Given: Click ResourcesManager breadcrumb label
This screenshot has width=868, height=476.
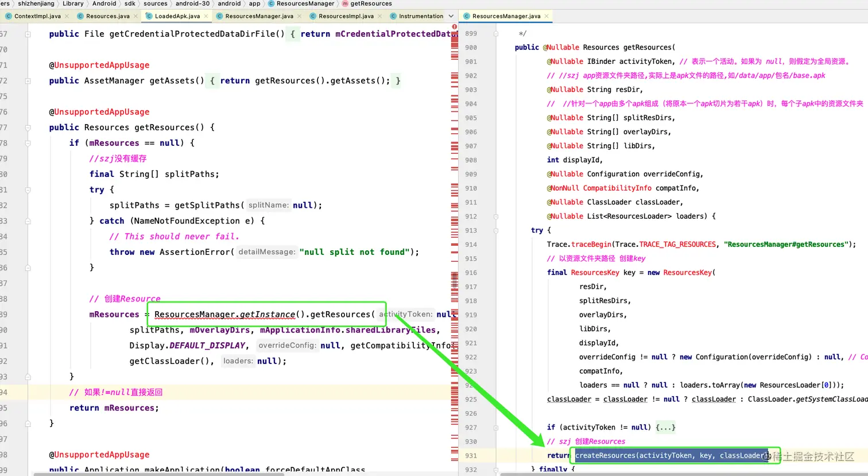Looking at the screenshot, I should [x=305, y=3].
